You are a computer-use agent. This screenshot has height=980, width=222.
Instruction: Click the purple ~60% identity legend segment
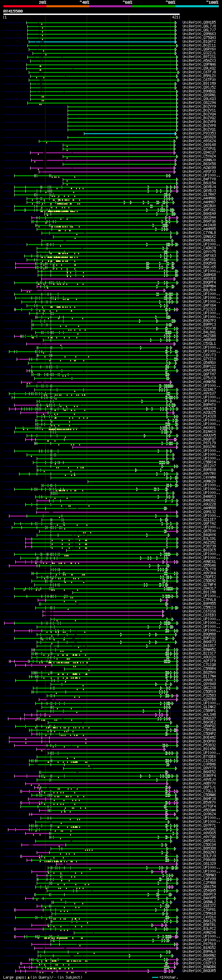(x=111, y=6)
